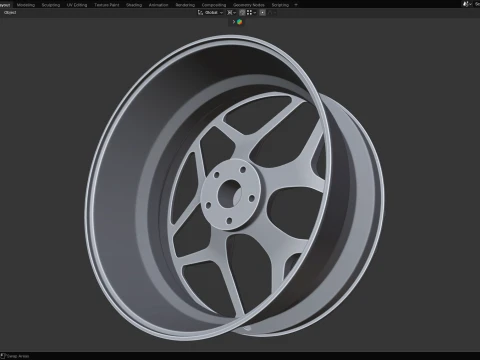Viewport: 480px width, 360px height.
Task: Switch to the Shading workspace tab
Action: 134,5
